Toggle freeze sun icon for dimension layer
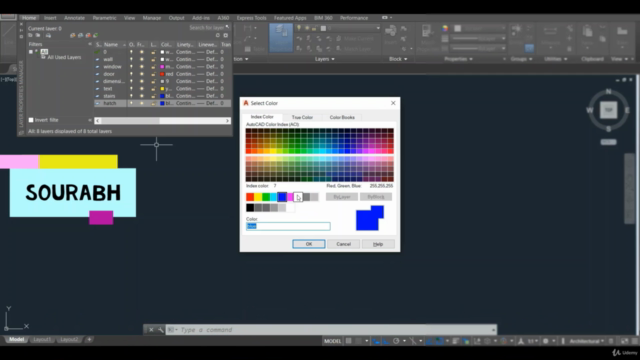Screen dimensions: 640x360 coord(142,81)
